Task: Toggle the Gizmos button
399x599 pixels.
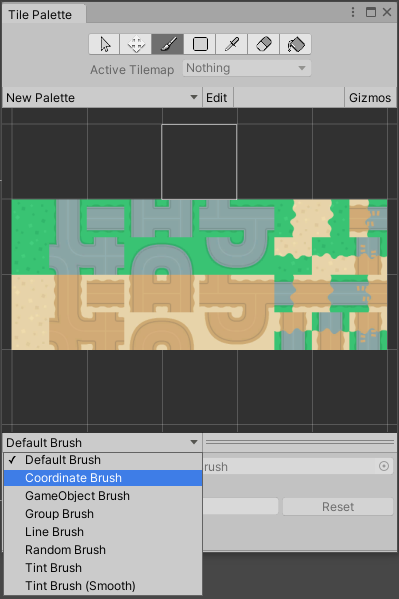Action: coord(370,98)
